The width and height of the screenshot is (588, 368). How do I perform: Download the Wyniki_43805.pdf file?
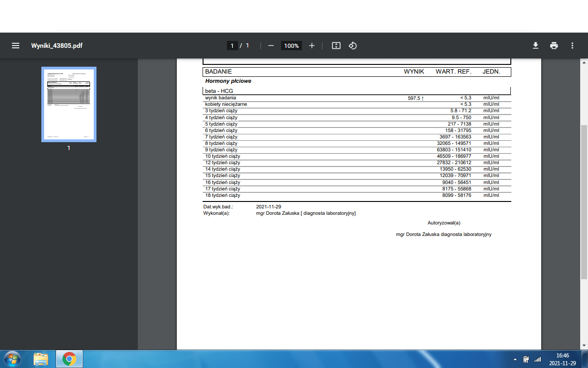point(535,46)
